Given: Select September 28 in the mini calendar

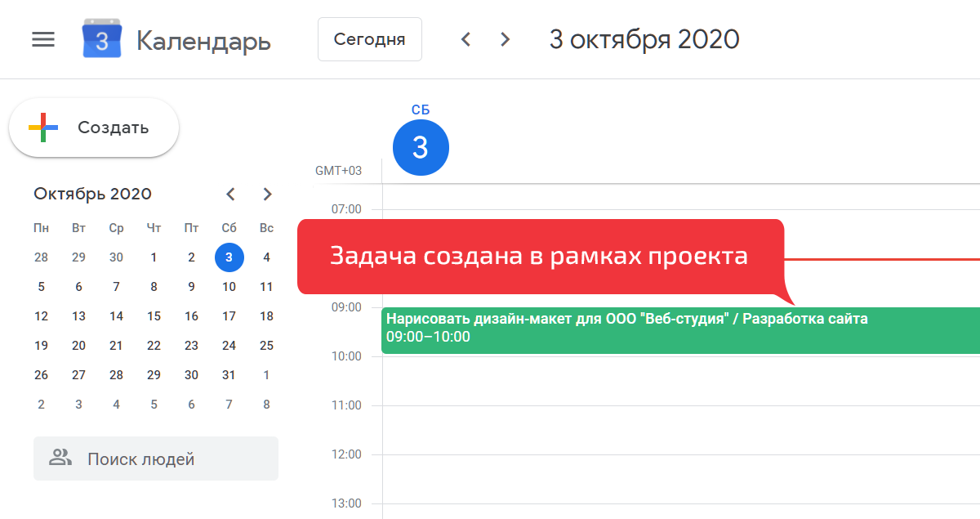Looking at the screenshot, I should [x=41, y=257].
